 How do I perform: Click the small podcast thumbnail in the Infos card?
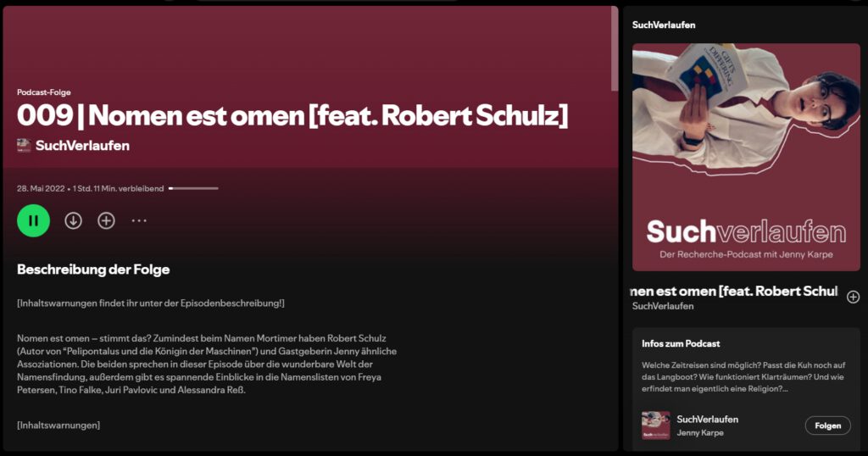656,425
